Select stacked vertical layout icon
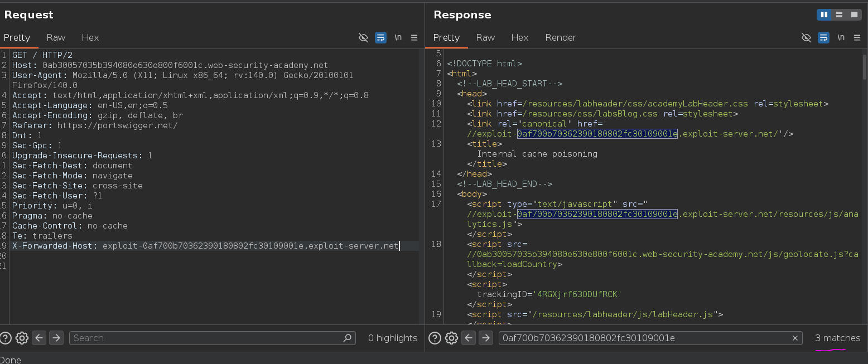Viewport: 868px width, 364px height. (839, 15)
